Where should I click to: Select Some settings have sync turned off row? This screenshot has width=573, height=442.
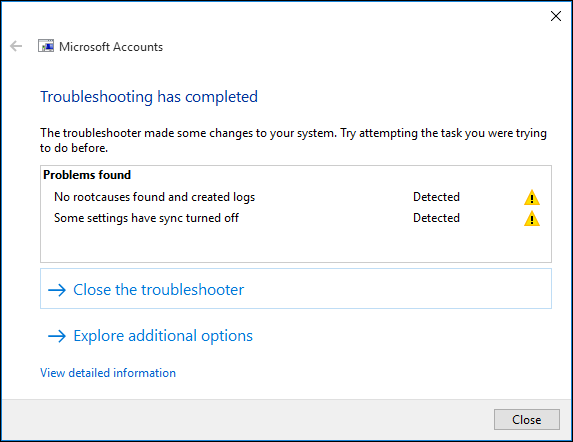tap(296, 218)
